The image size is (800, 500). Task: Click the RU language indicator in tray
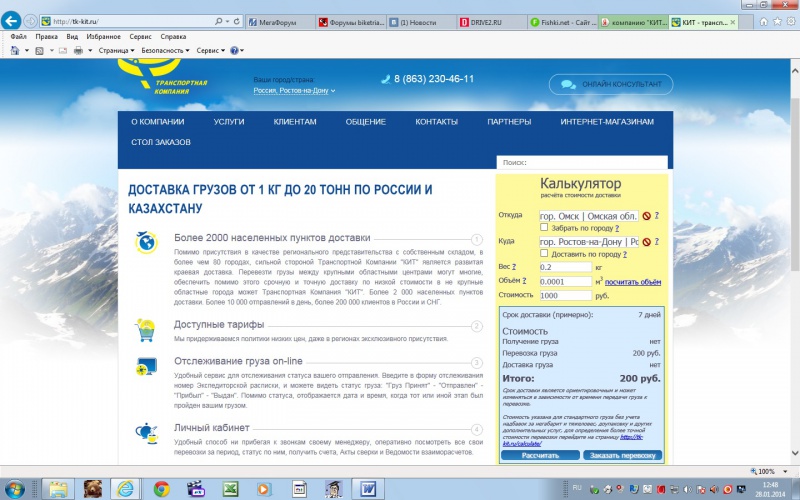pos(577,488)
